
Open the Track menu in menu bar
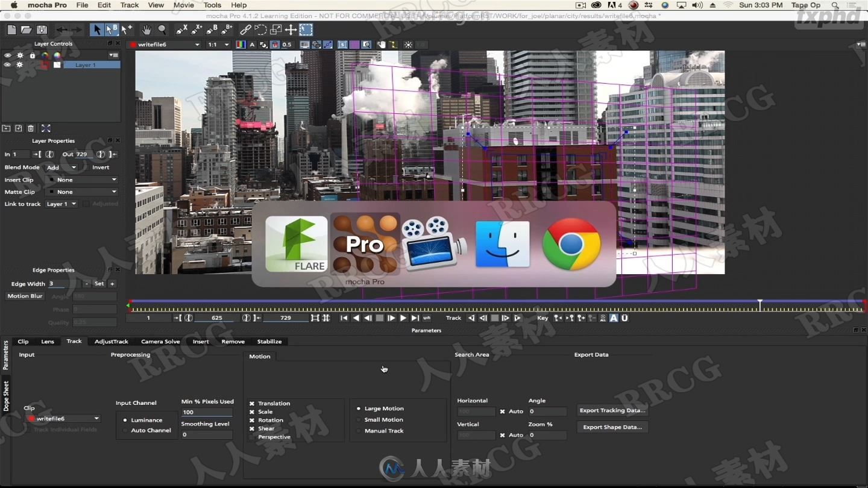130,5
